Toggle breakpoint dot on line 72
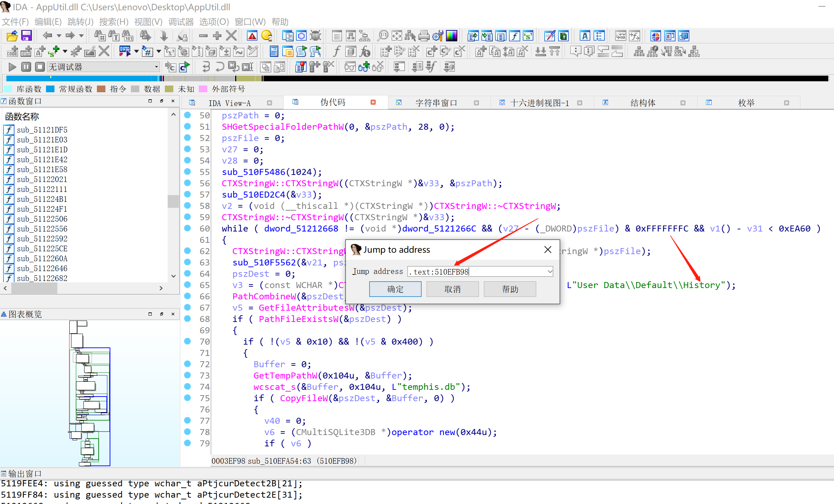 coord(188,364)
